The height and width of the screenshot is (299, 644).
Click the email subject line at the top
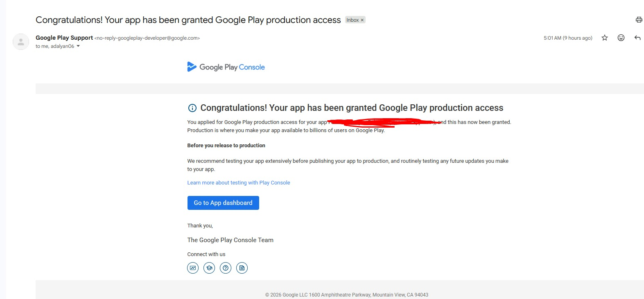point(188,20)
